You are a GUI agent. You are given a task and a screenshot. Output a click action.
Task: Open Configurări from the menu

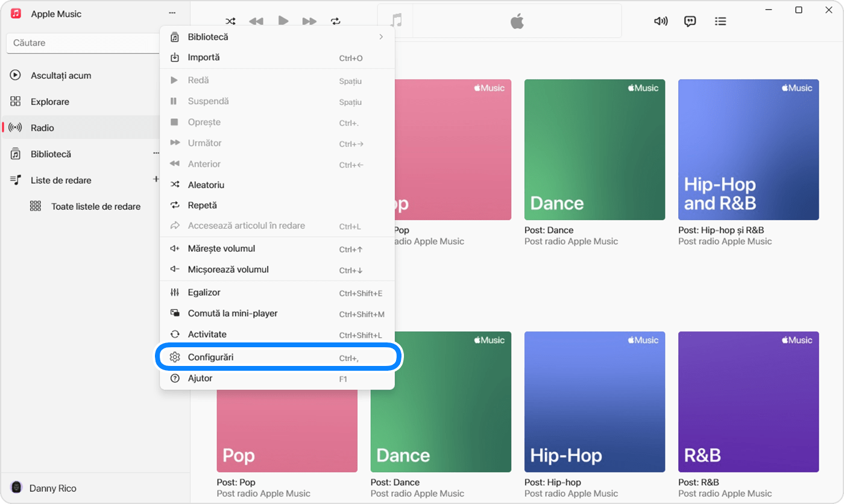point(277,357)
